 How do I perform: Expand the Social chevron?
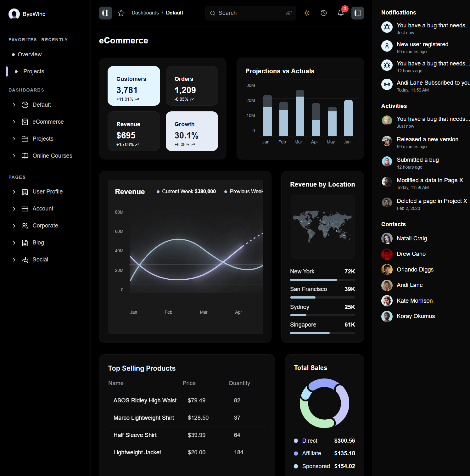point(14,260)
